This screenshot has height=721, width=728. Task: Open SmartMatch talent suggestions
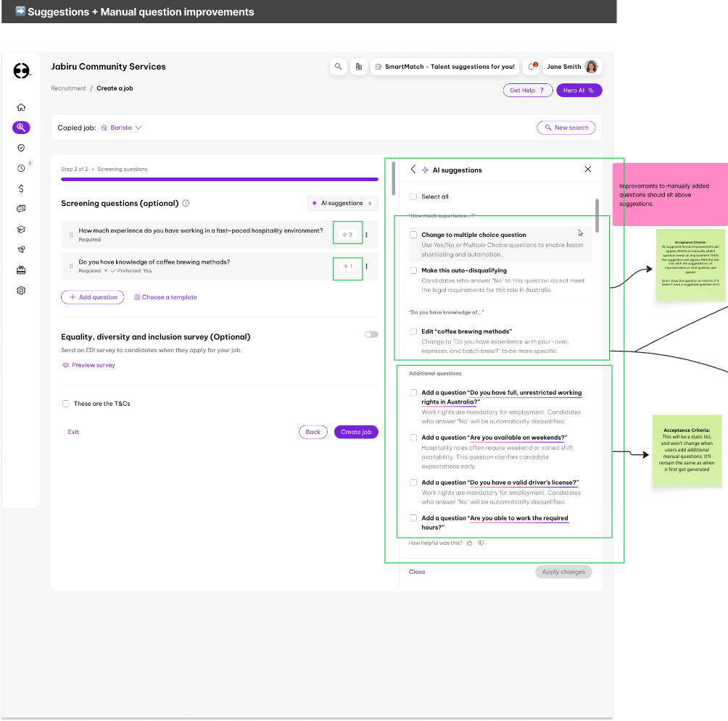pyautogui.click(x=444, y=67)
